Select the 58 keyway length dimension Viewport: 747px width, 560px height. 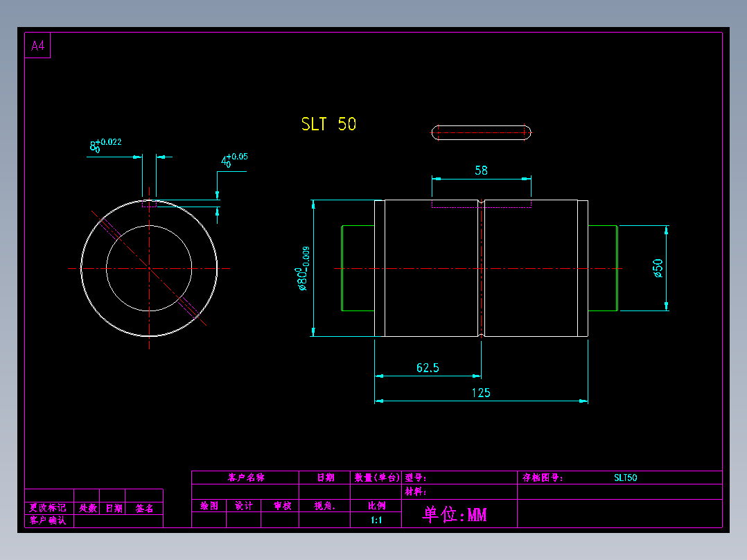(481, 170)
